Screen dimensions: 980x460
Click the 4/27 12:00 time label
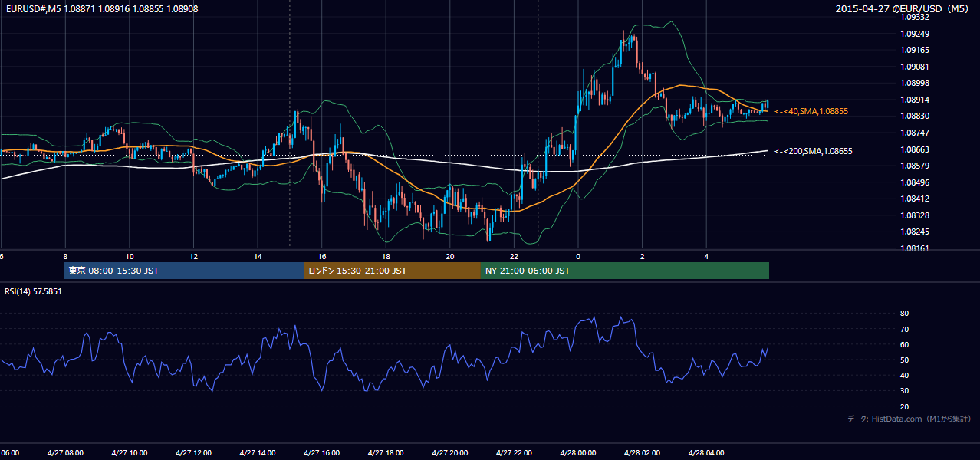click(x=193, y=453)
